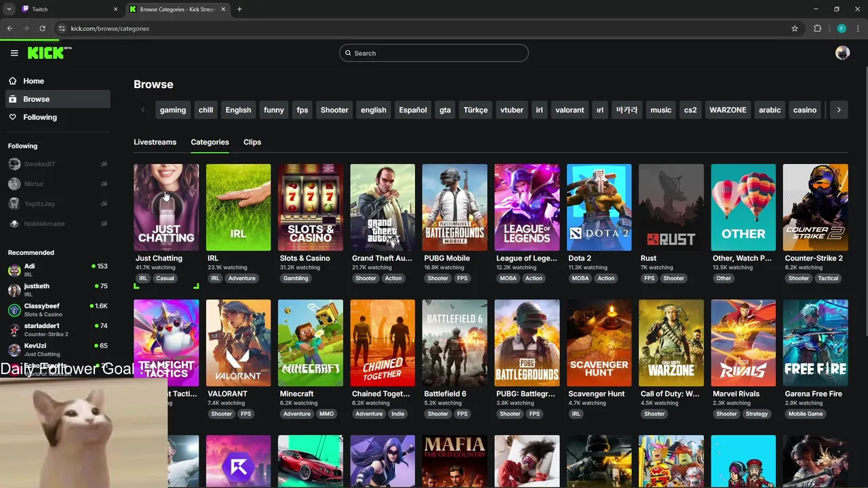
Task: Open the Minecraft category thumbnail
Action: tap(310, 343)
